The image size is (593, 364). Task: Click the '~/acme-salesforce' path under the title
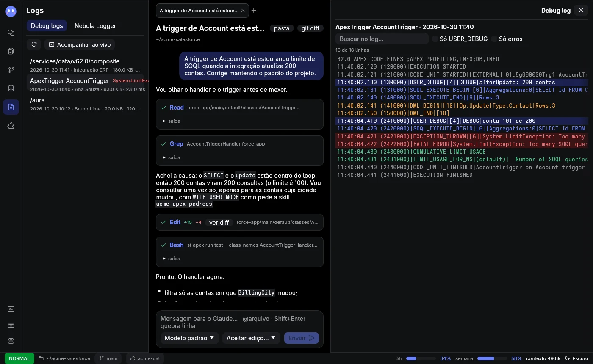pos(178,39)
